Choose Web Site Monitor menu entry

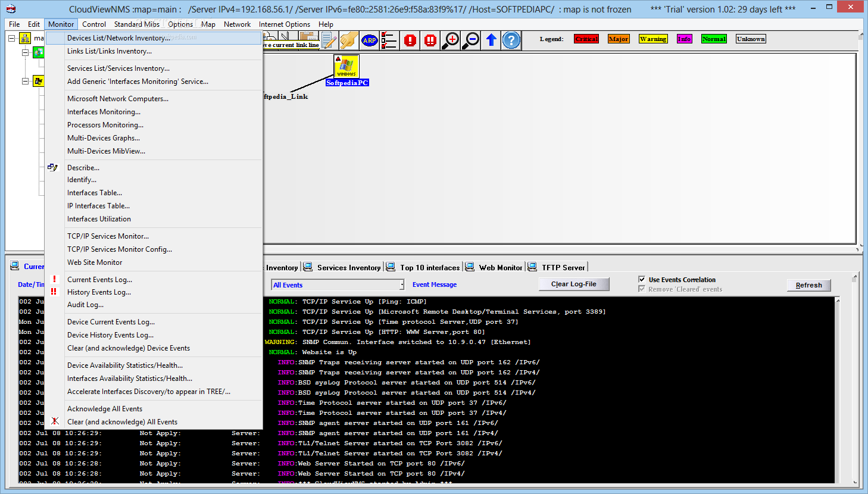(154, 262)
